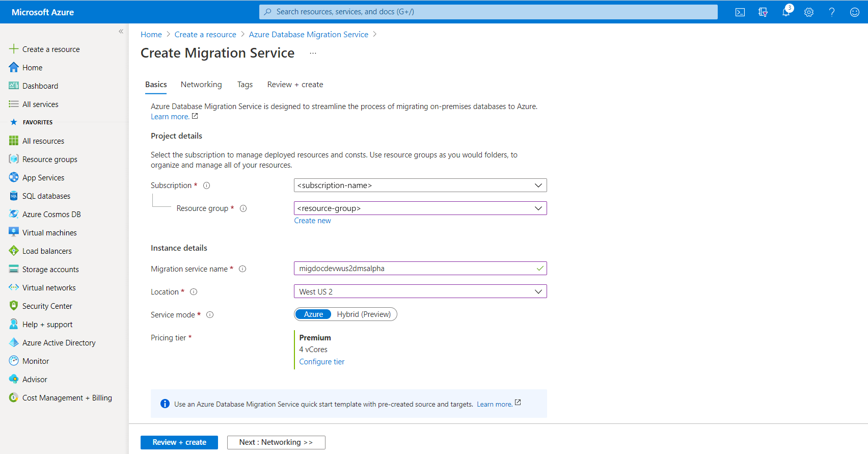
Task: Expand the Resource group dropdown
Action: pos(420,208)
